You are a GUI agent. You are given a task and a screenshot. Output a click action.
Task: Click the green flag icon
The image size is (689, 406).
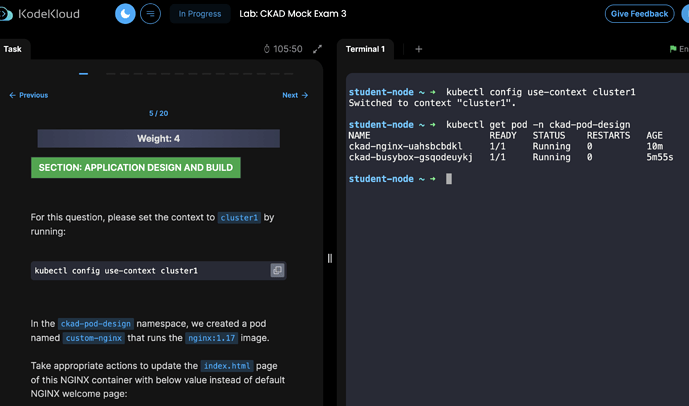pyautogui.click(x=673, y=49)
